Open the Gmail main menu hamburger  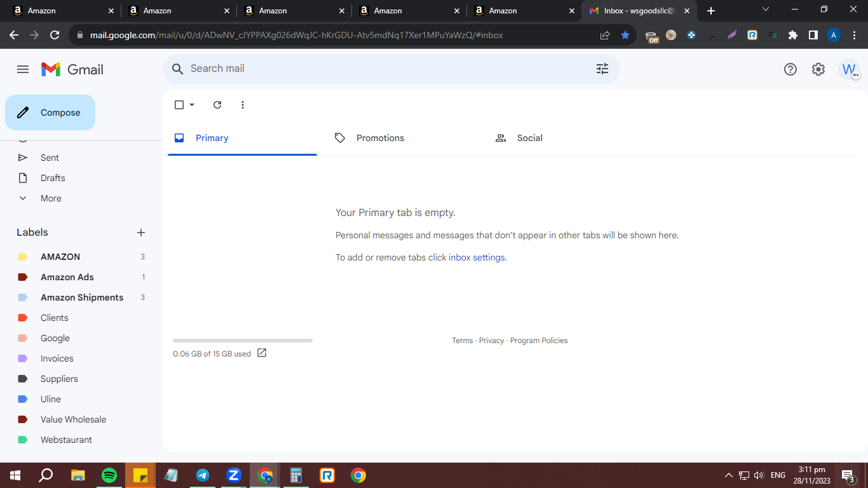tap(23, 69)
